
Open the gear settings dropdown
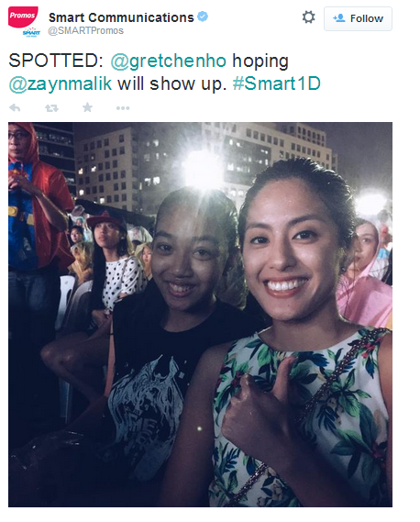308,17
